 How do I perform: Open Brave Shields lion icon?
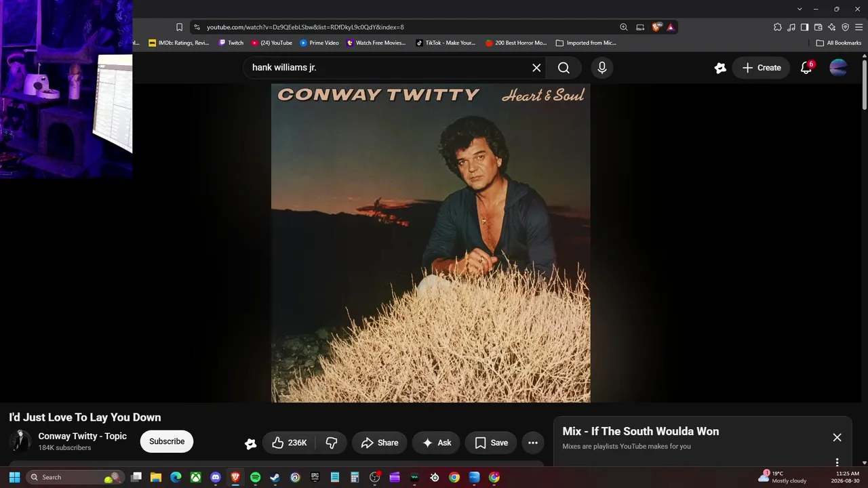(x=656, y=27)
